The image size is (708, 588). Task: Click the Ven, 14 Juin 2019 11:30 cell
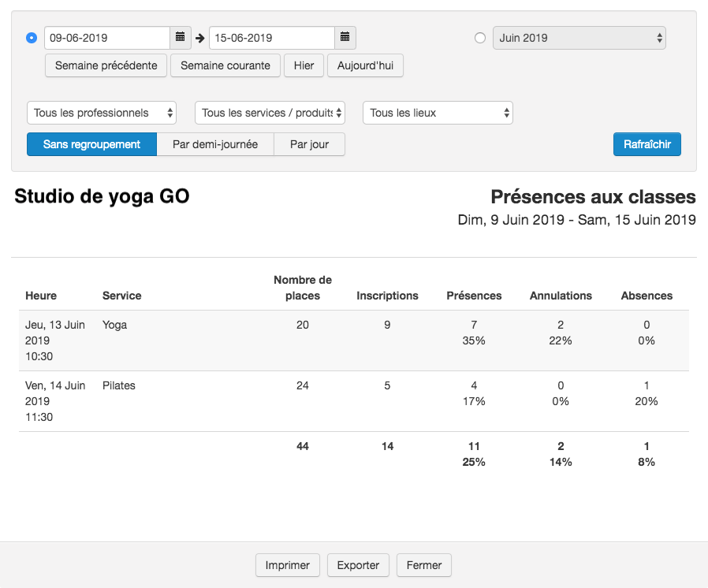(x=55, y=401)
